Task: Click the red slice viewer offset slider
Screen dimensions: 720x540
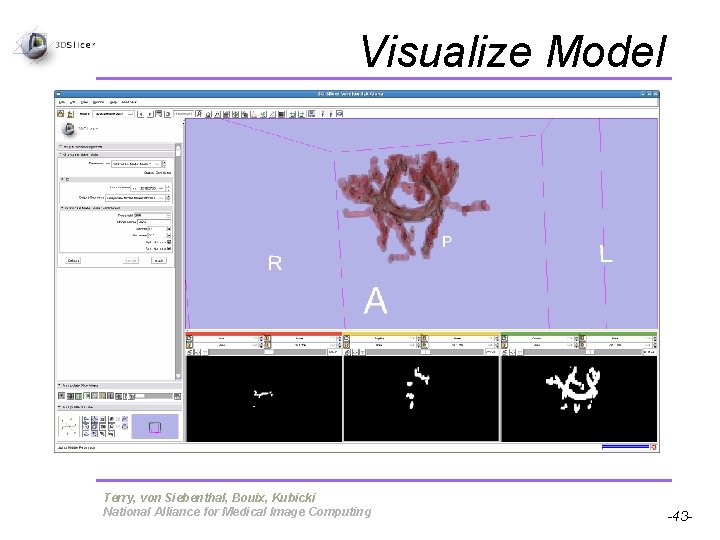Action: tap(265, 352)
